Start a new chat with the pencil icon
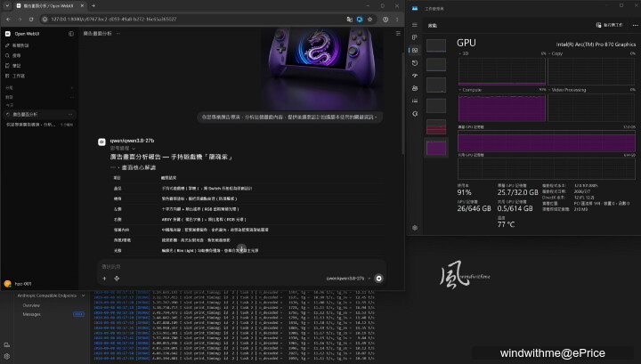The width and height of the screenshot is (641, 364). [x=7, y=45]
